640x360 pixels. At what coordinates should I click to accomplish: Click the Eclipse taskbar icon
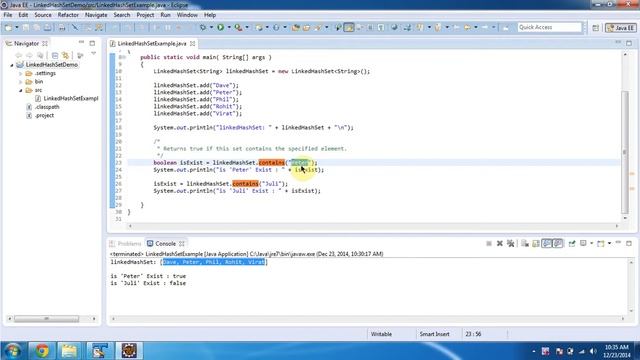click(129, 350)
